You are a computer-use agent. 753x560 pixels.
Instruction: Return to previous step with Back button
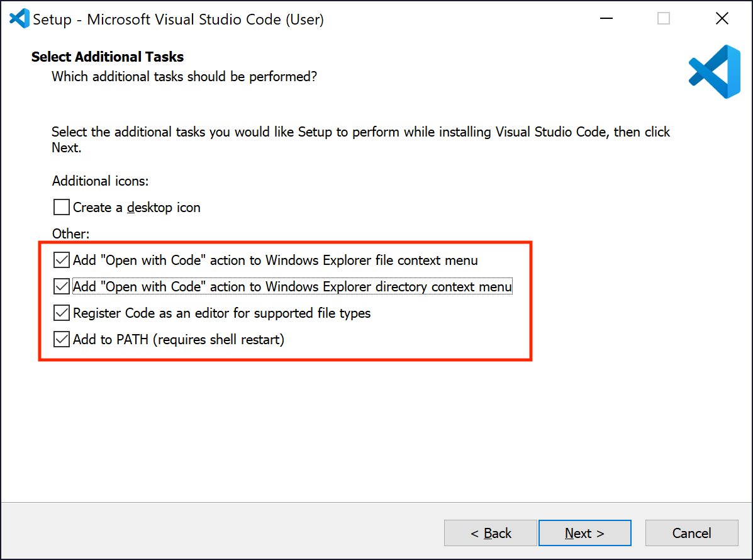click(x=490, y=532)
